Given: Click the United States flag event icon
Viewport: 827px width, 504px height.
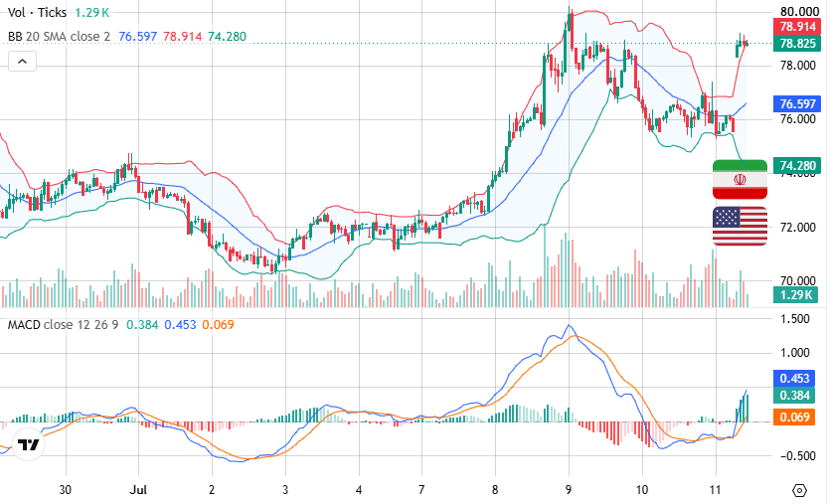Looking at the screenshot, I should click(x=740, y=227).
